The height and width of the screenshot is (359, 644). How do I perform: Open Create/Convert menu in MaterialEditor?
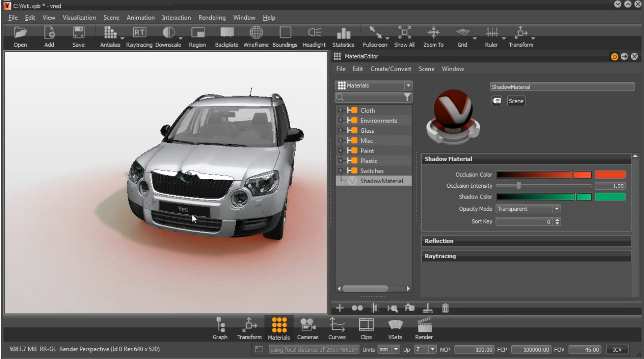[x=392, y=69]
